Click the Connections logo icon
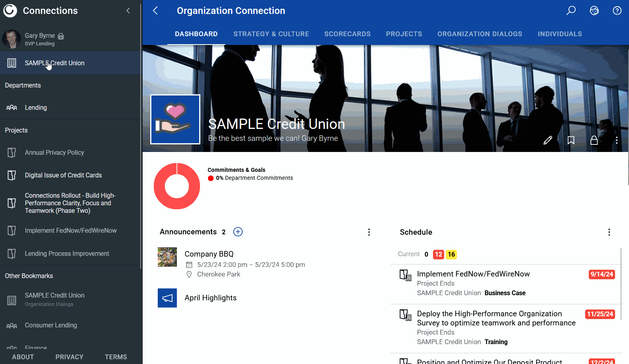The height and width of the screenshot is (364, 629). tap(10, 11)
